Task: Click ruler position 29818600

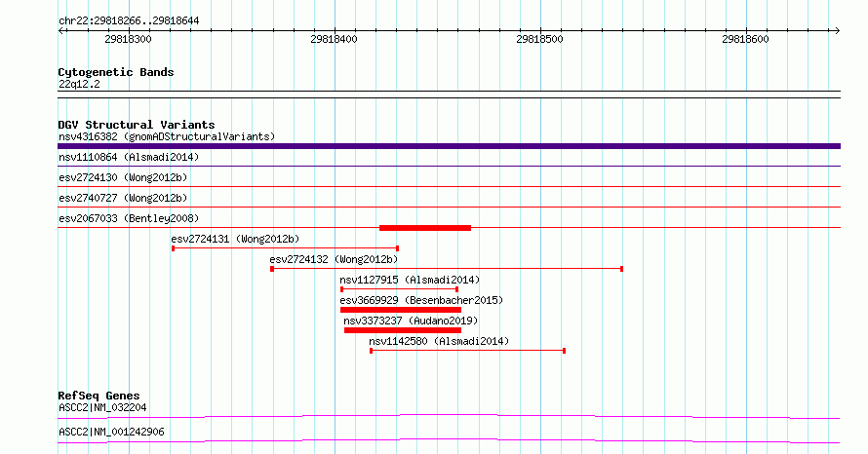Action: [x=745, y=39]
